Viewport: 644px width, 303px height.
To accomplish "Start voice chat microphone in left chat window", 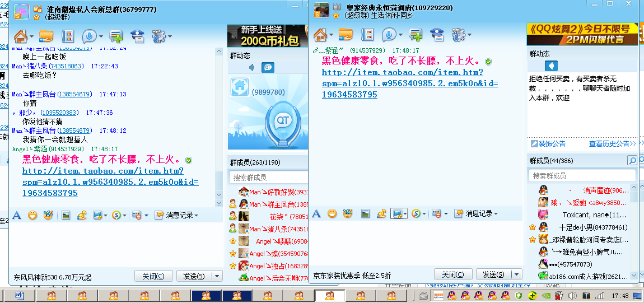I will tap(89, 36).
